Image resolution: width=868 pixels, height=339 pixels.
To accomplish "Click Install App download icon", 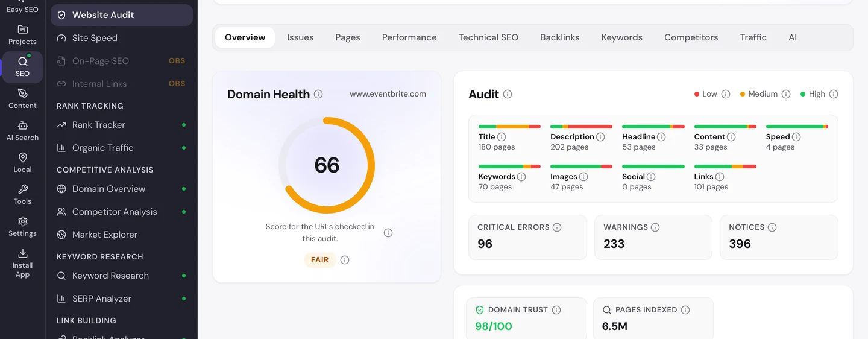I will pos(22,253).
